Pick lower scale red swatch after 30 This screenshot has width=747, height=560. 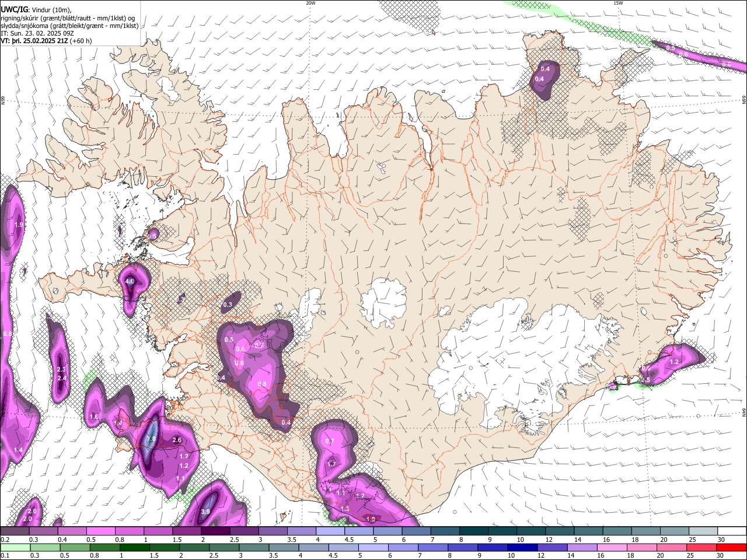pyautogui.click(x=732, y=547)
